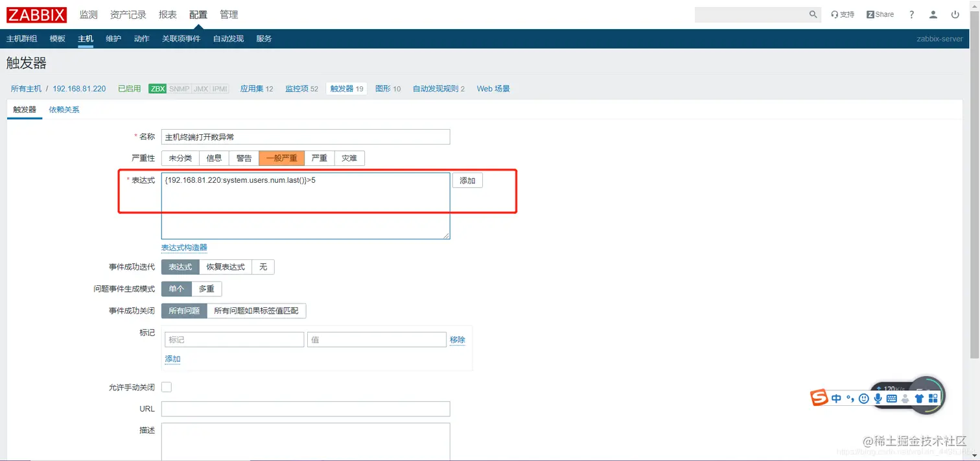Click the Sogou emoji smiley icon
Viewport: 980px width, 461px height.
(864, 399)
